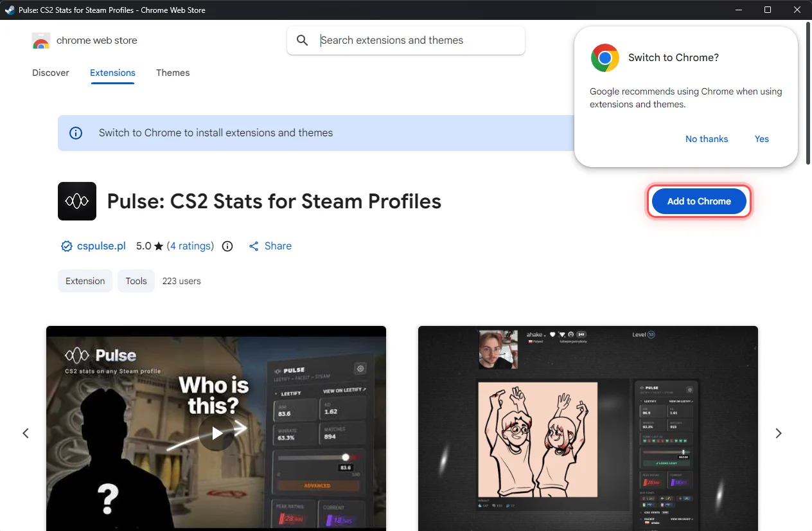Open the Steam profile screenshot thumbnail
This screenshot has height=531, width=812.
click(588, 428)
